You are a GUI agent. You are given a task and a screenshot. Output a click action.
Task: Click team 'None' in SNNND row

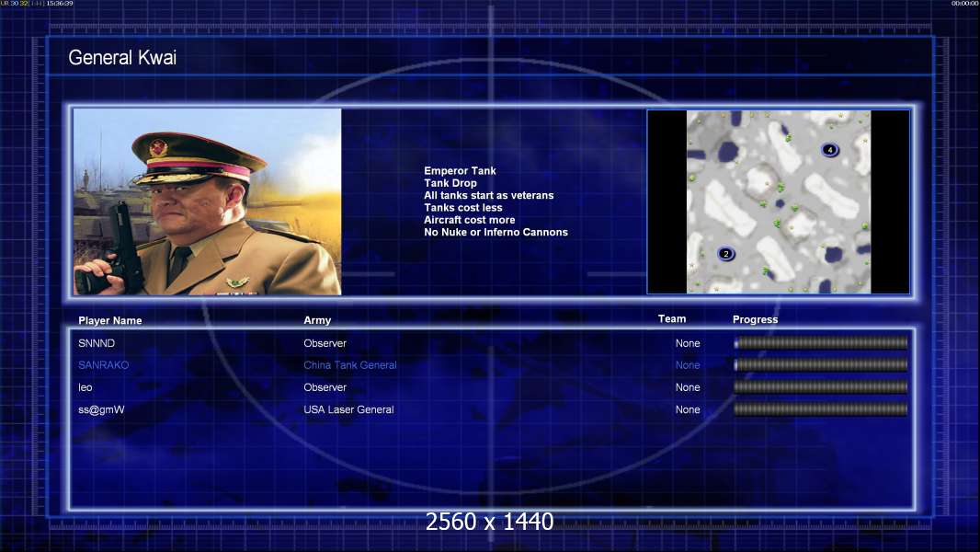(x=688, y=343)
